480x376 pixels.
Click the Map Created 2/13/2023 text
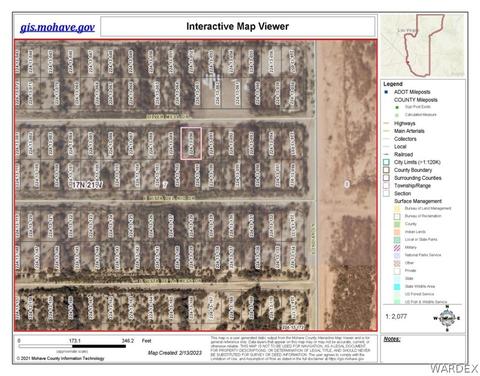click(175, 353)
